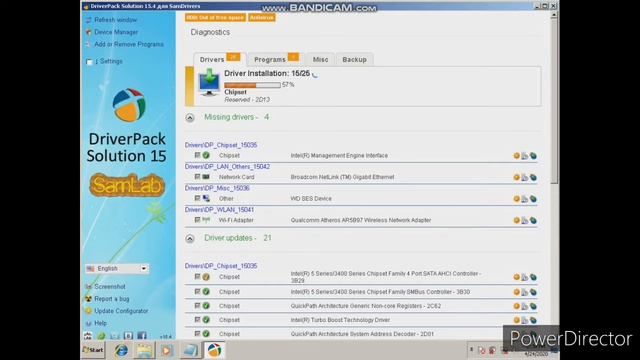
Task: Switch to the Backup tab
Action: [x=354, y=60]
